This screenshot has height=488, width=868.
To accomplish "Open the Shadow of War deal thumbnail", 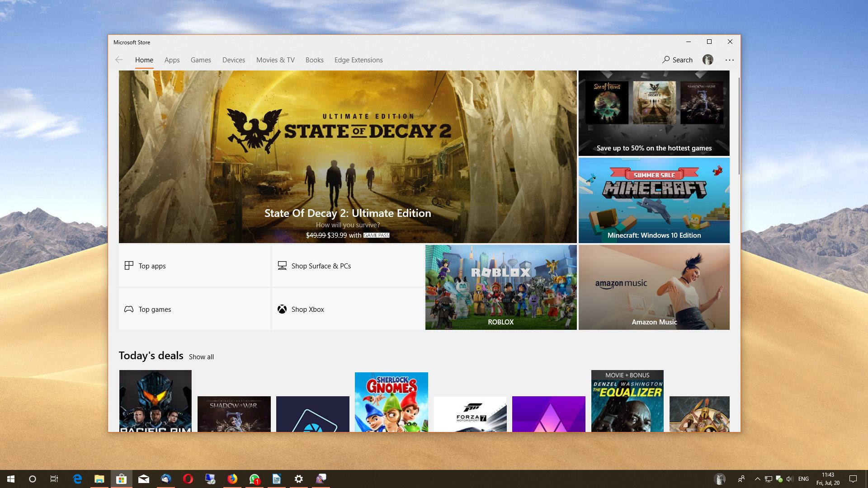I will point(234,414).
